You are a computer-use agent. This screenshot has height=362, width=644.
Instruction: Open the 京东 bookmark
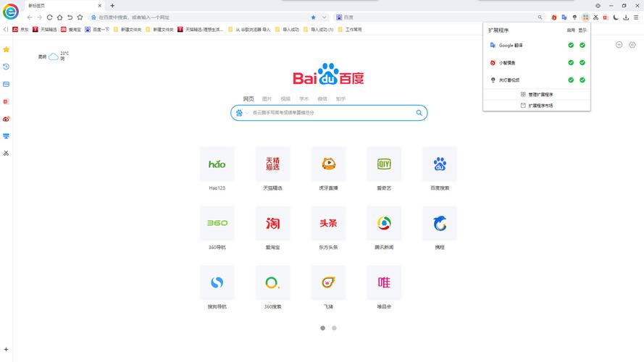(x=20, y=30)
